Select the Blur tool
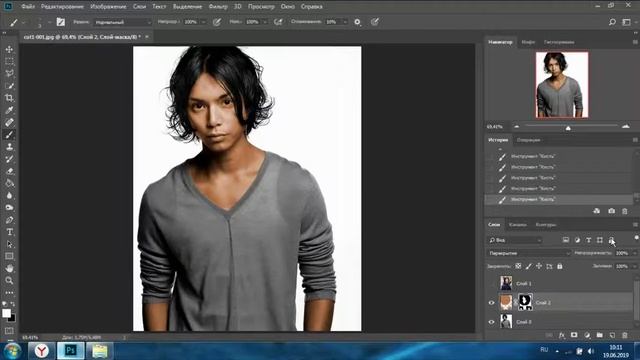 [9, 196]
